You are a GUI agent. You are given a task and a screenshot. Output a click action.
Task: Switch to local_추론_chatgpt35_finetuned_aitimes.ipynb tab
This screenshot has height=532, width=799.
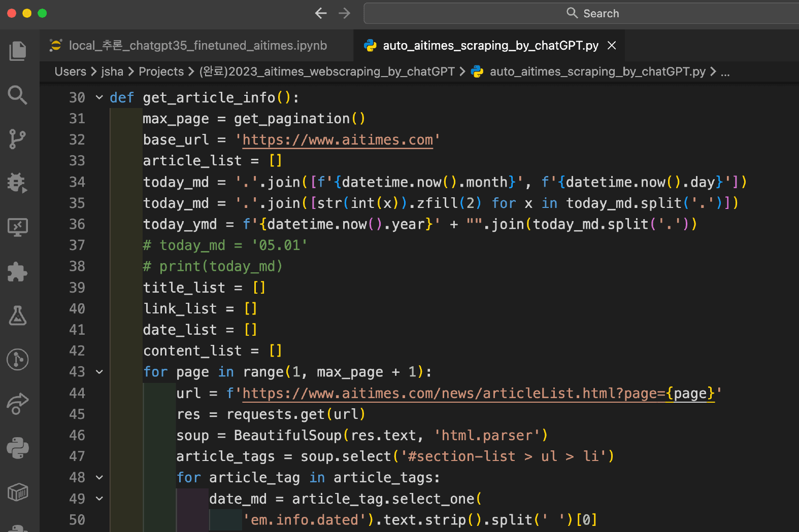196,46
